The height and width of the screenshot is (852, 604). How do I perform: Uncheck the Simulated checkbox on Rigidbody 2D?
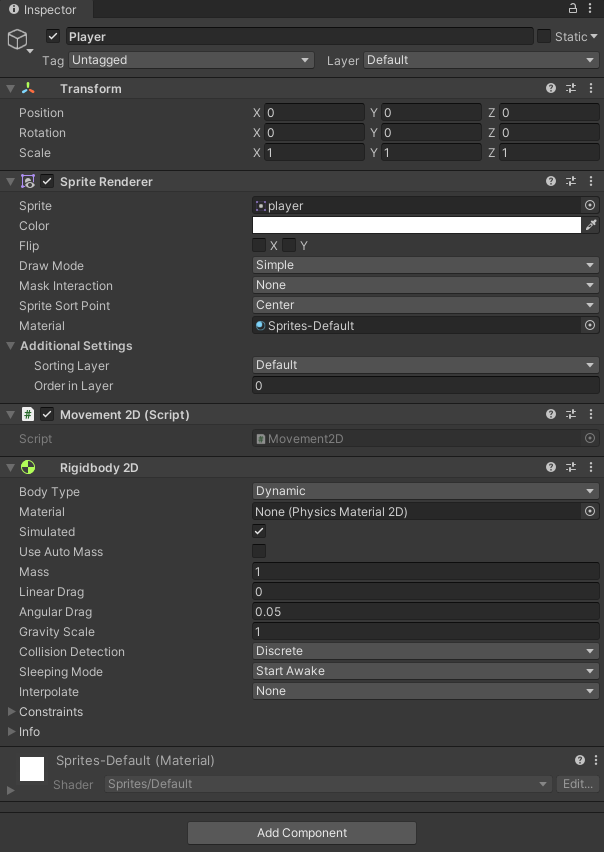coord(258,531)
